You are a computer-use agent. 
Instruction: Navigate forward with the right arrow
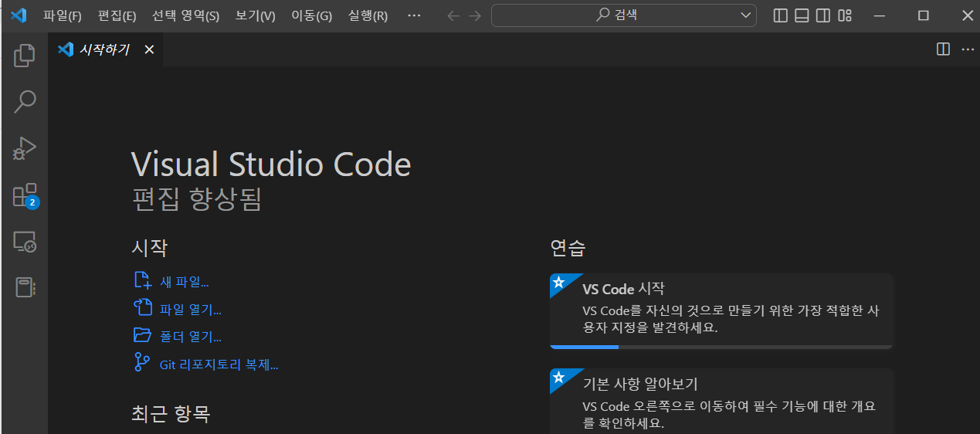click(x=475, y=15)
